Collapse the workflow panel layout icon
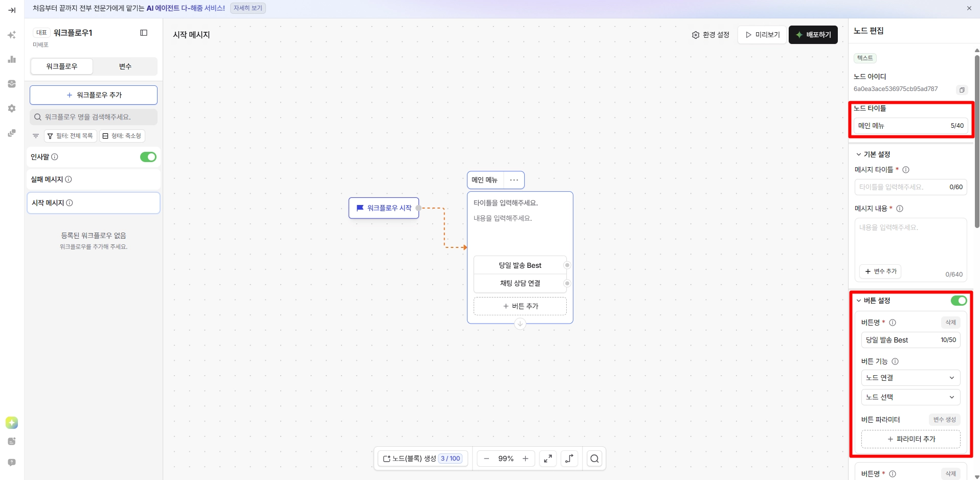Viewport: 980px width, 480px height. coord(144,33)
